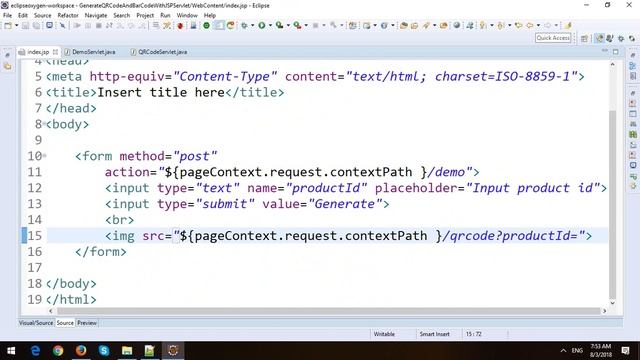Click the New file toolbar icon

8,26
